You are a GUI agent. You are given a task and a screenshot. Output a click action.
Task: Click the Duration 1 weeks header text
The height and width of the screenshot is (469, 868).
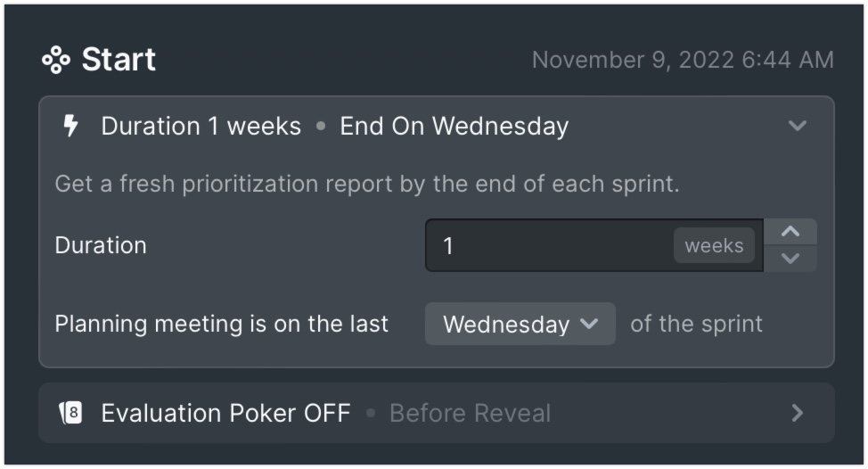(201, 127)
